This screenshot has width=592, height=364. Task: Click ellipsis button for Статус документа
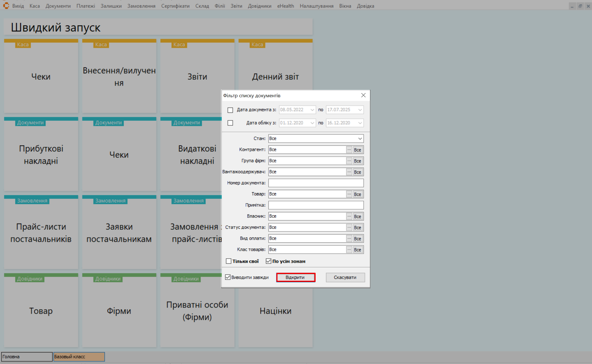tap(349, 227)
